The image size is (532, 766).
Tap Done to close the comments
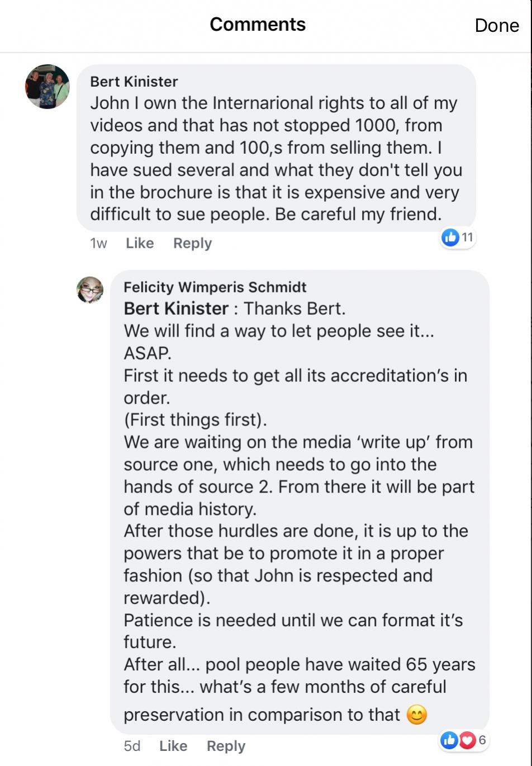(497, 25)
